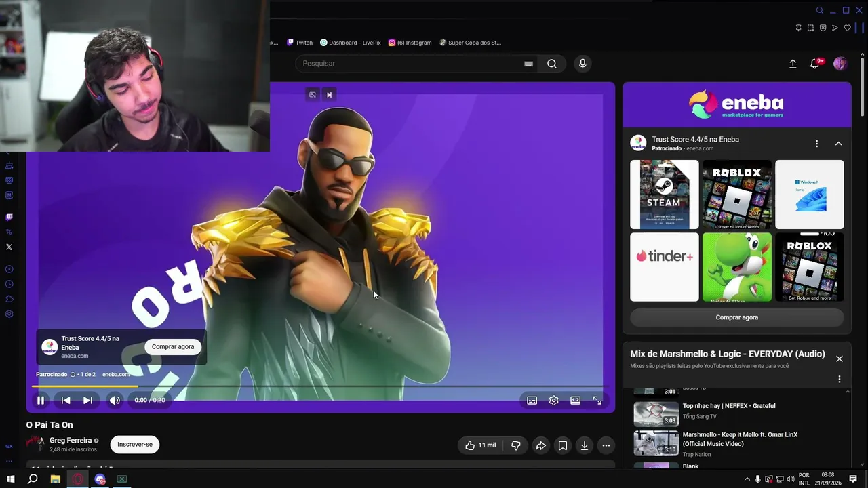Screen dimensions: 868x488
Task: Open the YouTube upload/create icon
Action: (793, 64)
